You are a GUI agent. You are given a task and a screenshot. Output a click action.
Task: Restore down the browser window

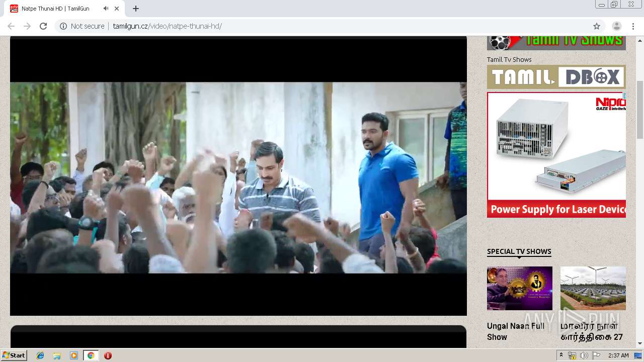(614, 4)
